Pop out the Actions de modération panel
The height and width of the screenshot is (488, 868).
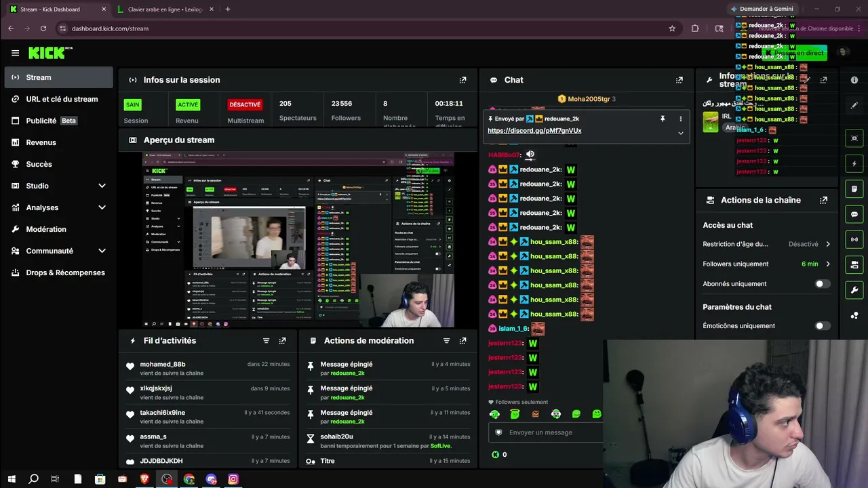462,341
